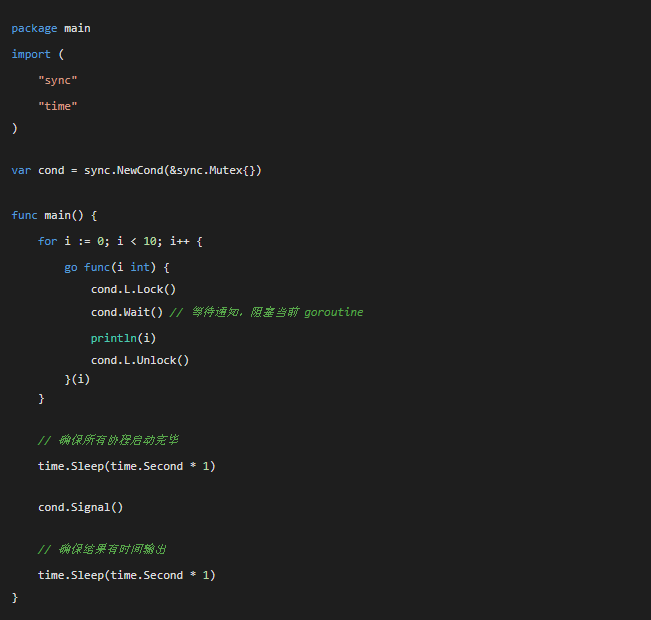The width and height of the screenshot is (651, 620).
Task: Click the number 10 in loop condition
Action: 152,241
